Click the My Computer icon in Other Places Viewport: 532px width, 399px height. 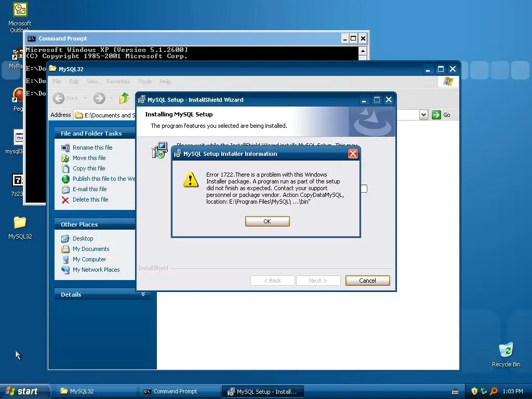tap(65, 260)
